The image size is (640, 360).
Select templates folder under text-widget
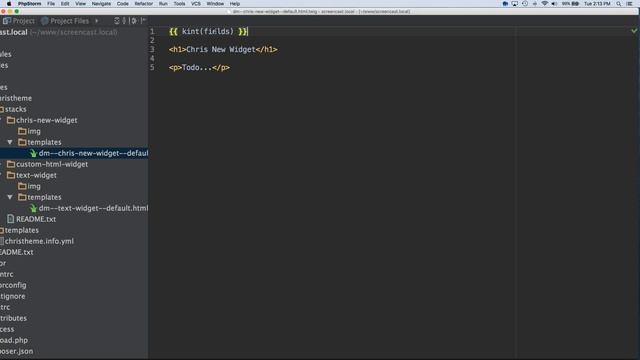pos(44,198)
